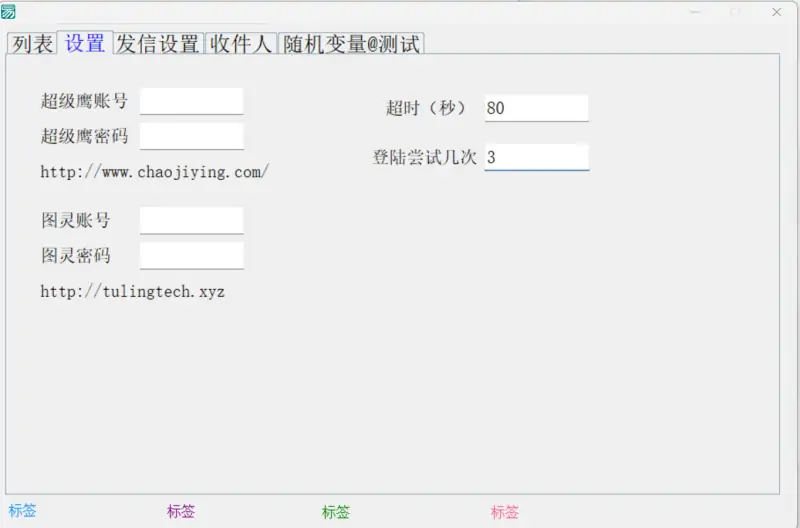
Task: Select the 图灵密码 input box
Action: point(191,255)
